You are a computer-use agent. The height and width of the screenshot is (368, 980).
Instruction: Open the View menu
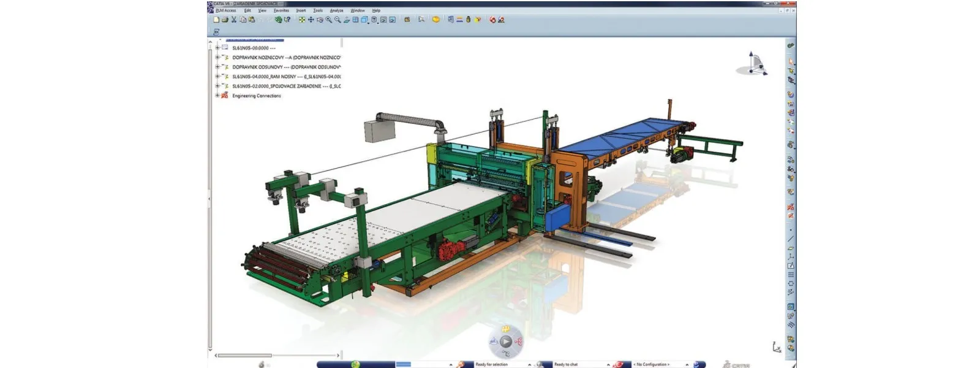click(262, 10)
